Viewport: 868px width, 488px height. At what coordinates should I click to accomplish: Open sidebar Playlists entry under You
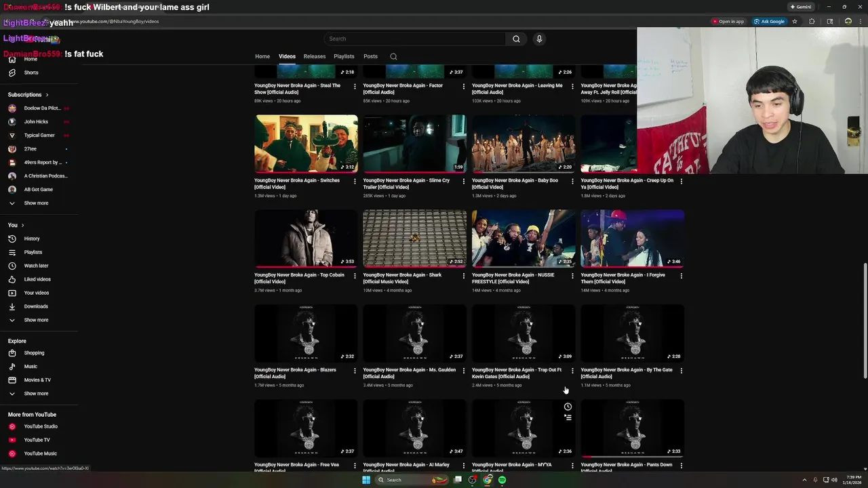point(33,252)
